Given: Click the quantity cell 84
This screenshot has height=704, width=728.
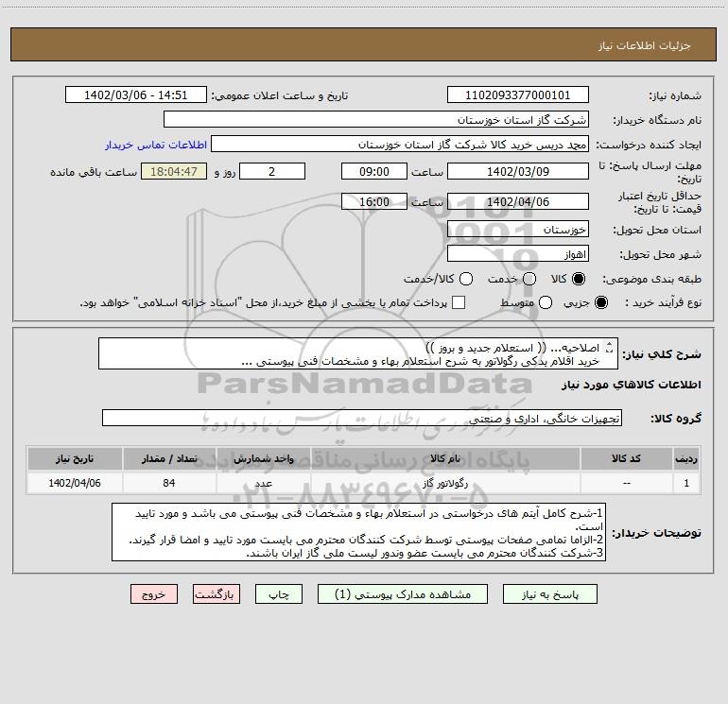Looking at the screenshot, I should point(169,483).
